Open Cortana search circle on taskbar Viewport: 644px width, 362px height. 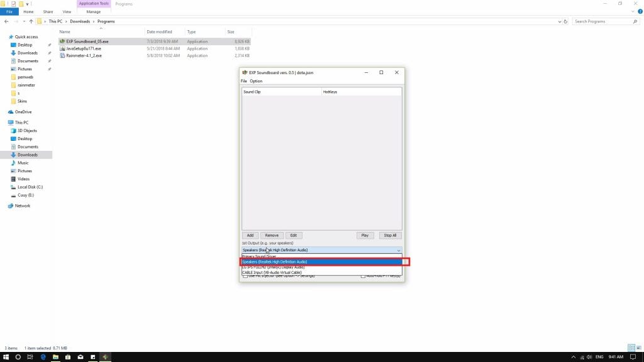tap(18, 357)
